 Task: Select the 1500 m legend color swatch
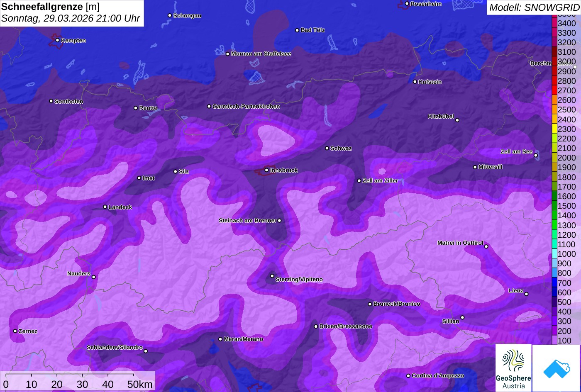tap(554, 206)
